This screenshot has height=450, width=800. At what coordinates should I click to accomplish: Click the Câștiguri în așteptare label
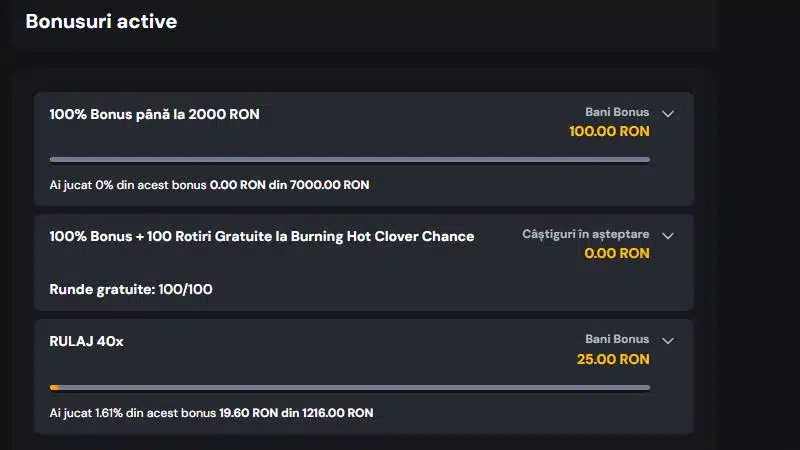click(585, 234)
